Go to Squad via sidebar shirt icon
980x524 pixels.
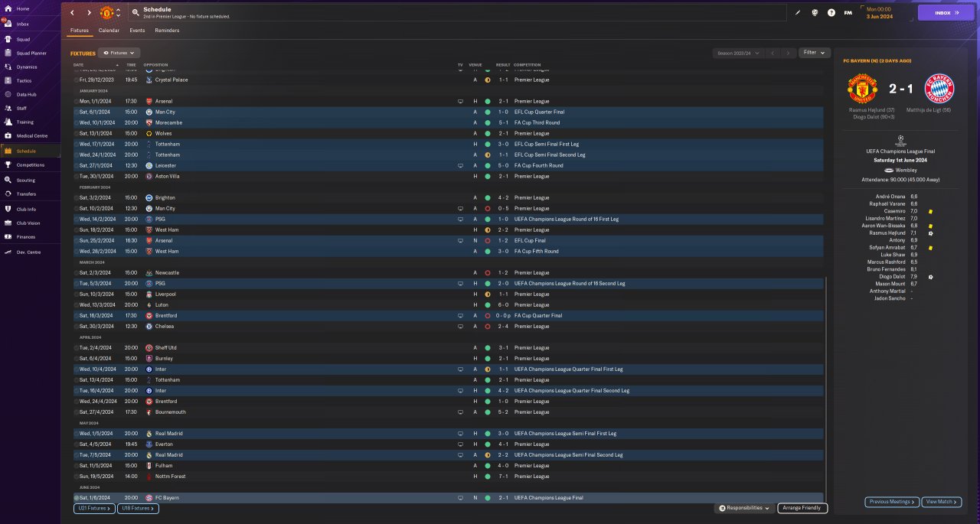pos(7,39)
